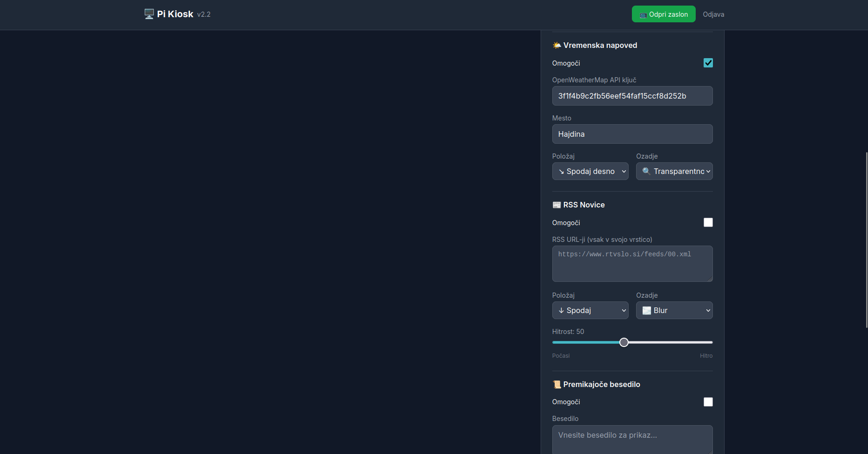
Task: Disable the Vremenska napoved Omogoči checkbox
Action: click(708, 63)
